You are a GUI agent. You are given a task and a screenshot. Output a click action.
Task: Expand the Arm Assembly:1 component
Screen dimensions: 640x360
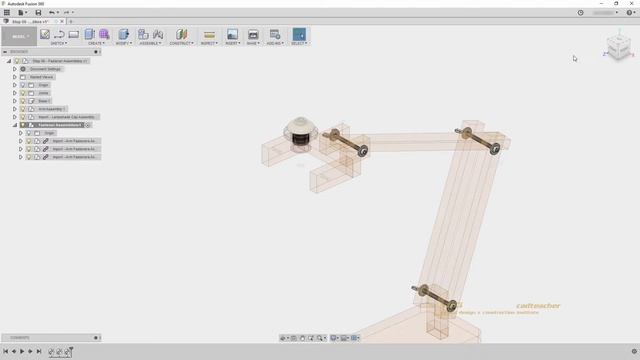[15, 109]
